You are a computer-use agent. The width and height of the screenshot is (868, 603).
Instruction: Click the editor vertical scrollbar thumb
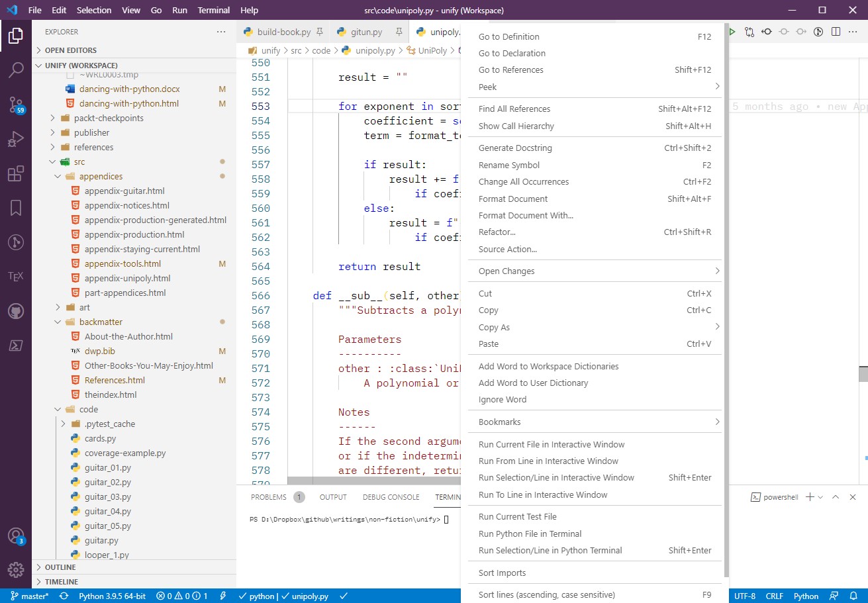point(863,374)
